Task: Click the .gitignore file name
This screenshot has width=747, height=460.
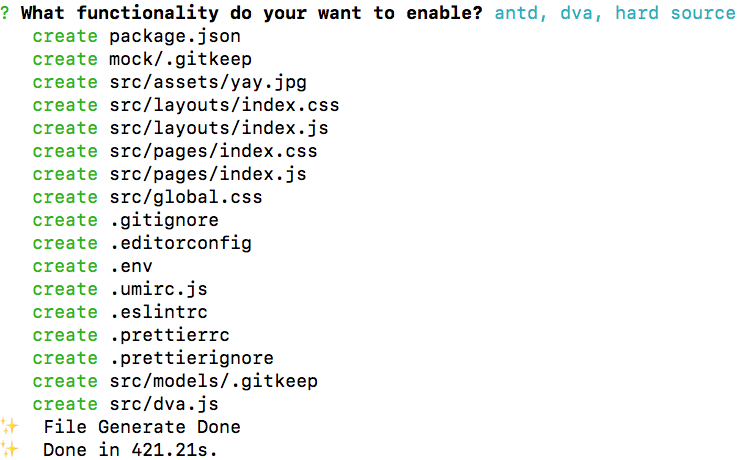Action: pos(164,220)
